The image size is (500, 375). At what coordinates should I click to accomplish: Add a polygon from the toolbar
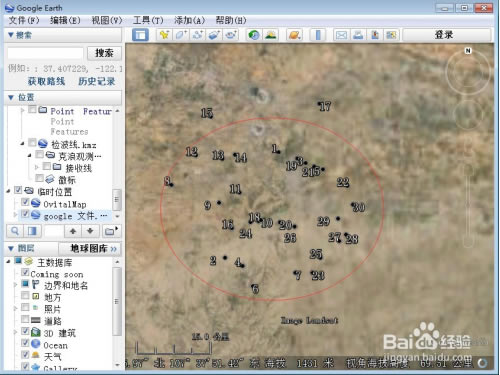[181, 35]
